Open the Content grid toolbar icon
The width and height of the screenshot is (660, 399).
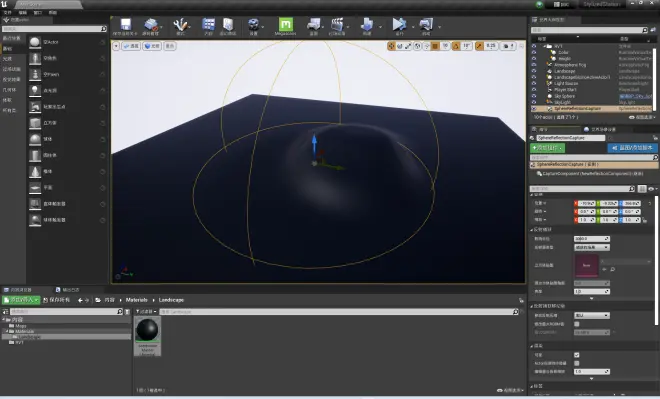[x=208, y=26]
